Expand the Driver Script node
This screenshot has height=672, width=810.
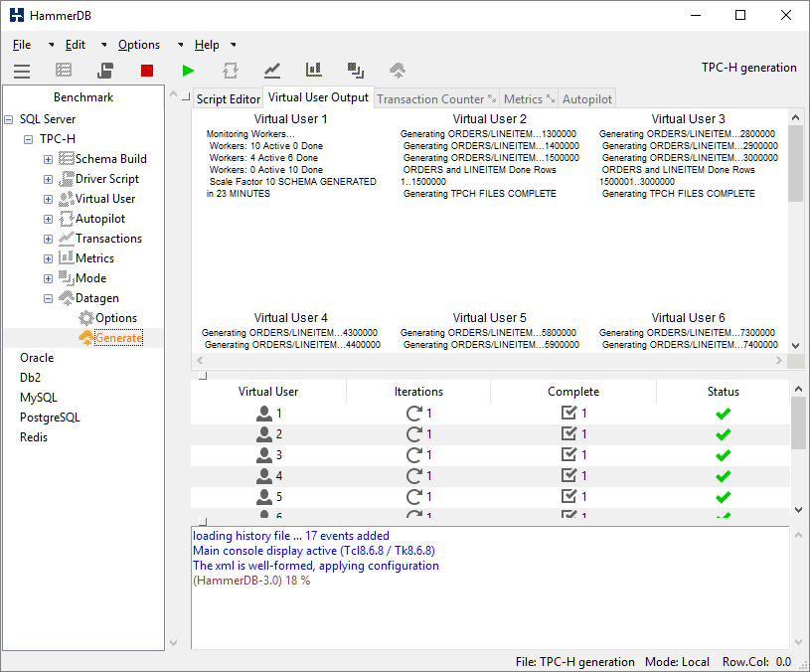pos(48,179)
